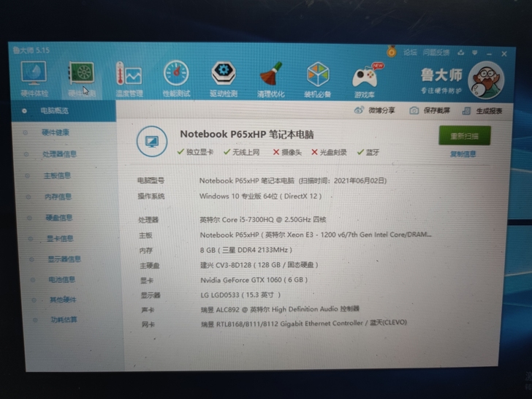This screenshot has width=532, height=399.
Task: Click the Notebook P65xHP 笔记本电脑 heading
Action: 247,134
